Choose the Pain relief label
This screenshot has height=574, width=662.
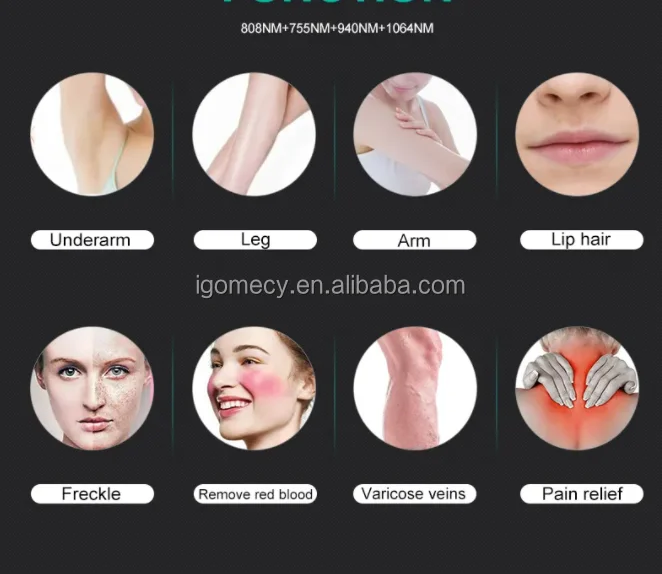[582, 494]
